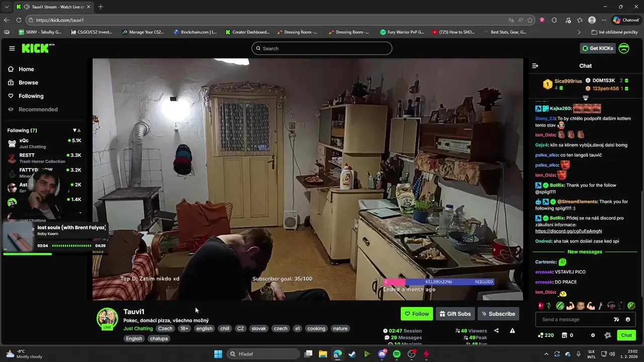Screen dimensions: 644x362
Task: Open Recommended in the sidebar
Action: tap(32, 110)
